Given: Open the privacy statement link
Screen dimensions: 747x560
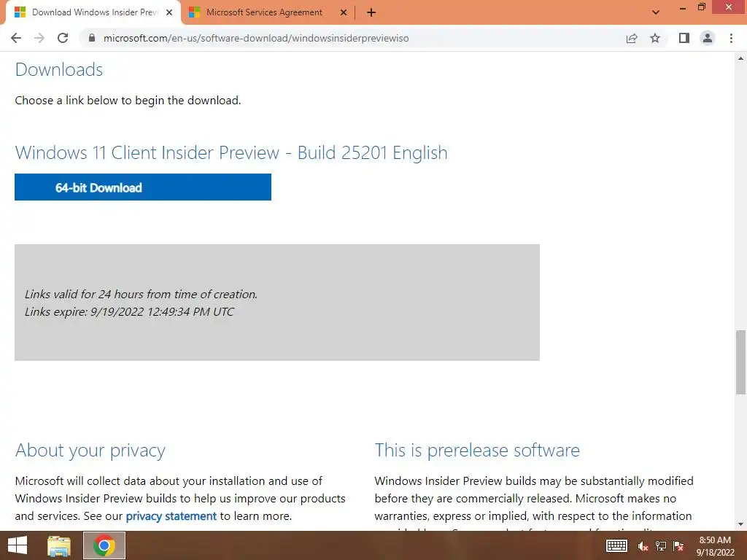Looking at the screenshot, I should (x=171, y=516).
